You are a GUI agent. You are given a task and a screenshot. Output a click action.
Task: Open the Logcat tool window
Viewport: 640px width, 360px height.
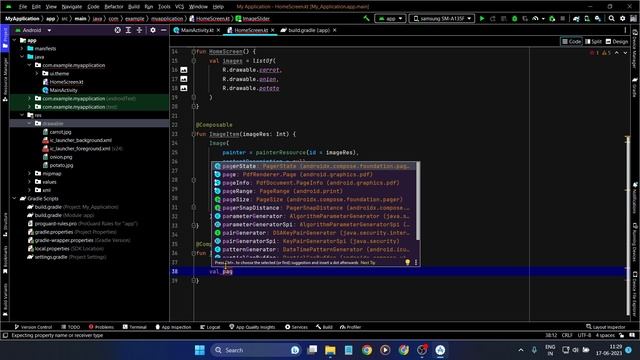point(210,327)
